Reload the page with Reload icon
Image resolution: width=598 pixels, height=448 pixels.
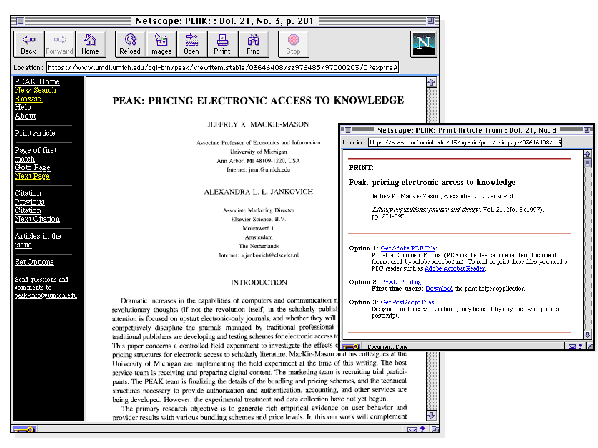coord(130,44)
